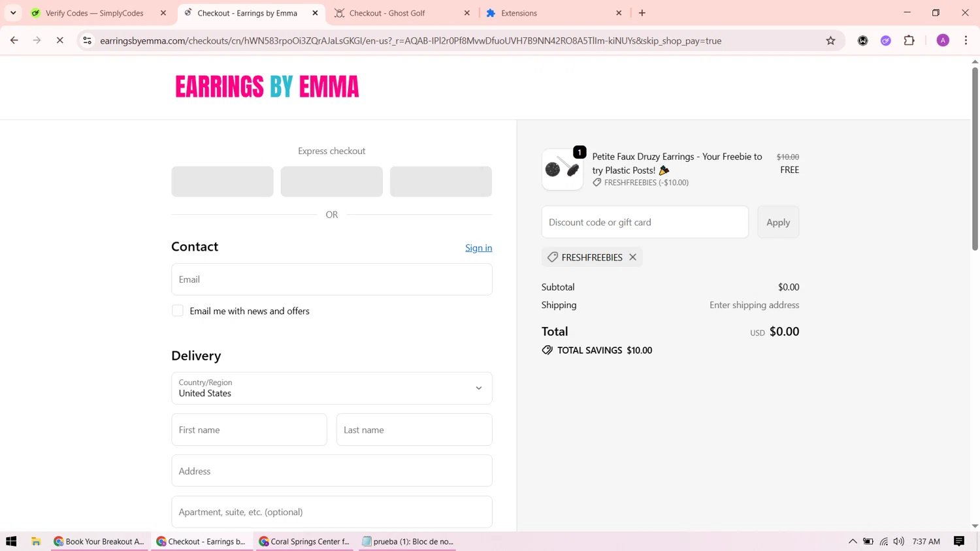Close the Checkout - Ghost Golf tab
Screen dimensions: 980x551
click(467, 13)
